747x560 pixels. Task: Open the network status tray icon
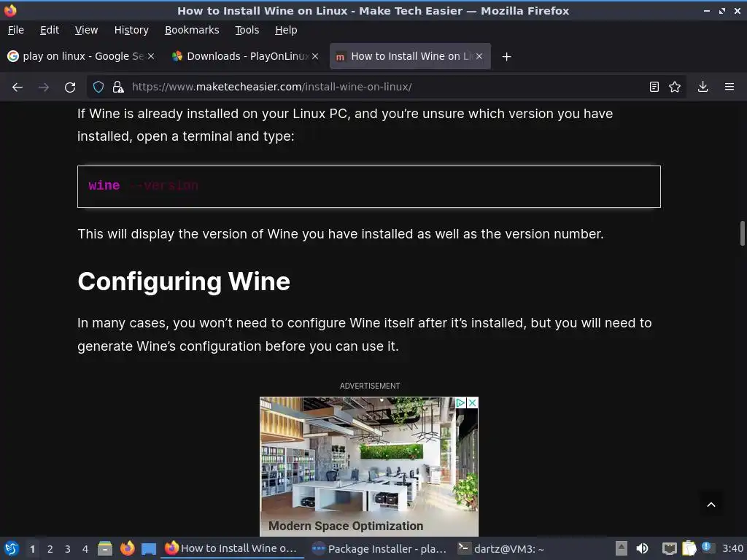tap(670, 548)
